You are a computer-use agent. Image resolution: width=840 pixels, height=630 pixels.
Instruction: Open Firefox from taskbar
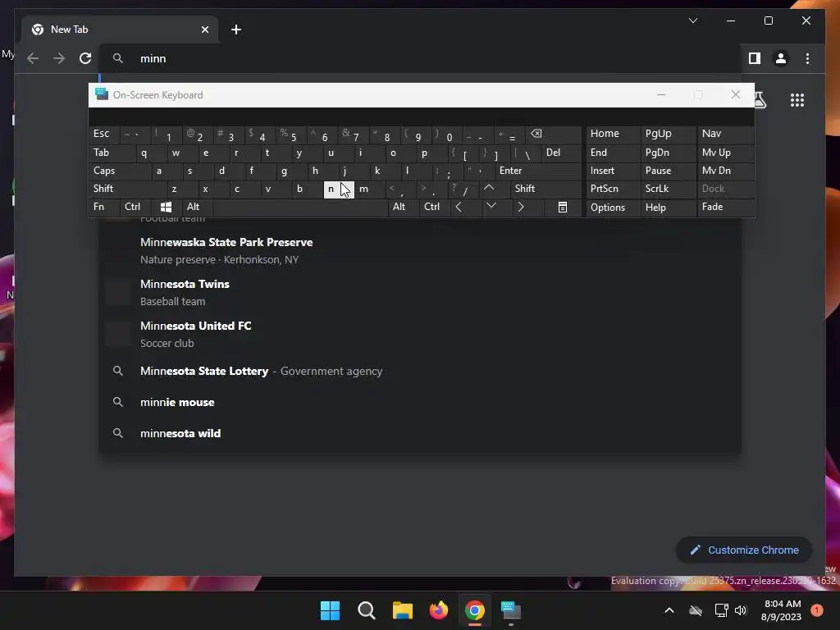[439, 610]
